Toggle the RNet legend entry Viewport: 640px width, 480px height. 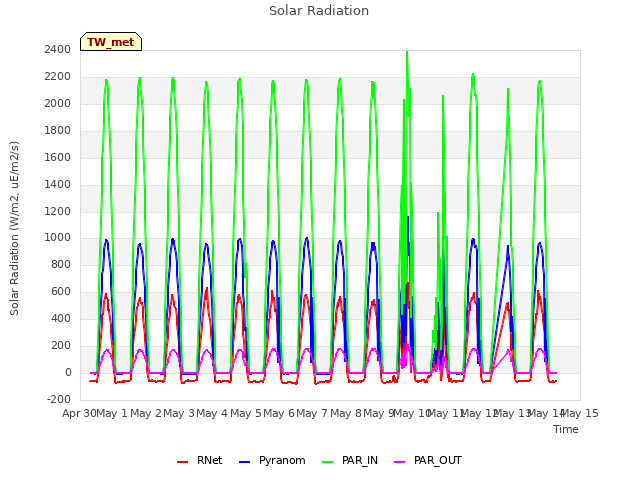[x=200, y=460]
